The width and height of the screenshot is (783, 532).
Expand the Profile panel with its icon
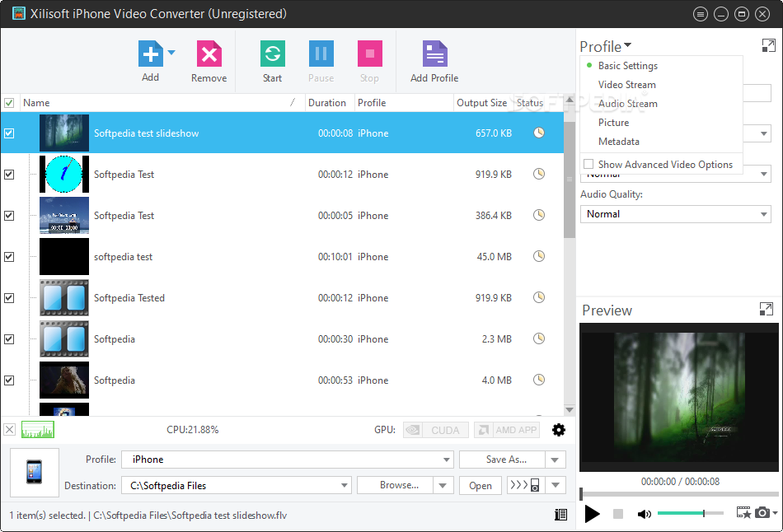point(768,46)
